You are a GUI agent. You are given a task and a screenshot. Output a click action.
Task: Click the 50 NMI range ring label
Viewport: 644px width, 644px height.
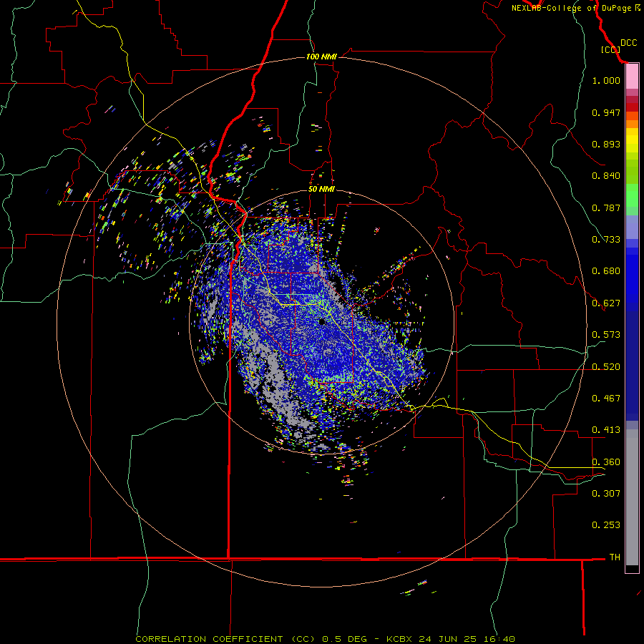321,189
